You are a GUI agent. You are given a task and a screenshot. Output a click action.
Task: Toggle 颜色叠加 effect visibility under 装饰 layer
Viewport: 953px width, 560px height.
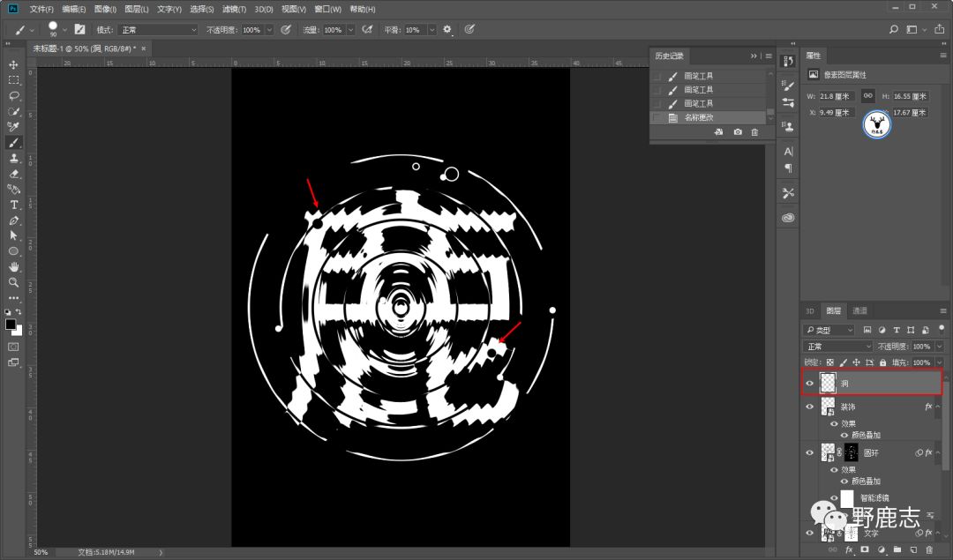click(x=844, y=435)
